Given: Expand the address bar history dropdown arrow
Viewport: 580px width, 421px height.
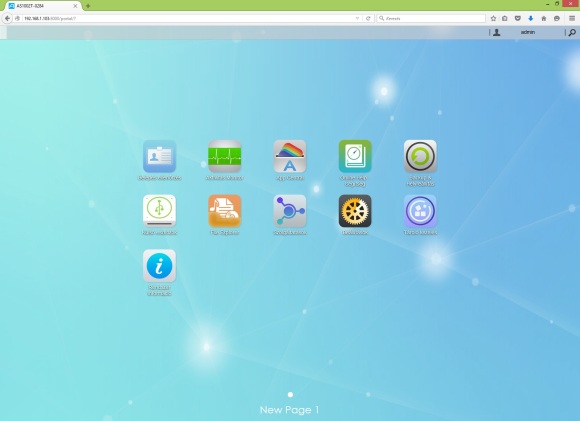Looking at the screenshot, I should 357,18.
